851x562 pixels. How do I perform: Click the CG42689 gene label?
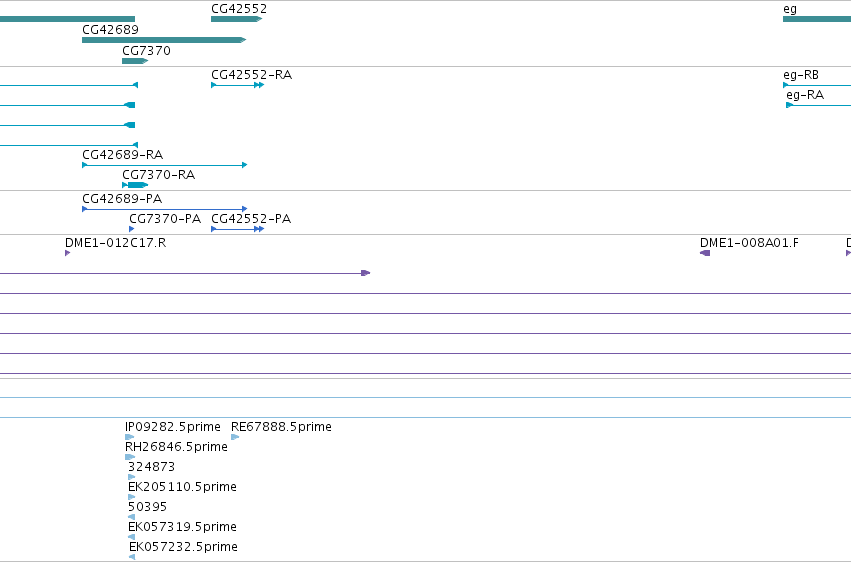[x=110, y=29]
